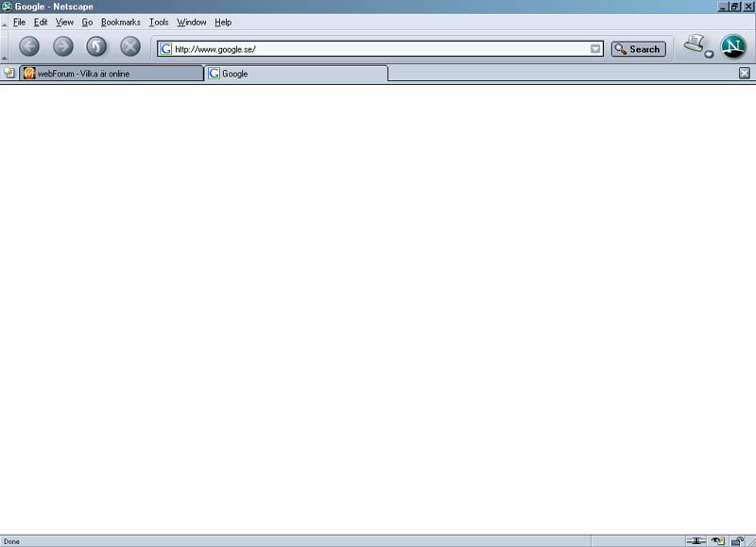Viewport: 756px width, 547px height.
Task: Open a new tab with the tab bar icon
Action: [x=9, y=73]
